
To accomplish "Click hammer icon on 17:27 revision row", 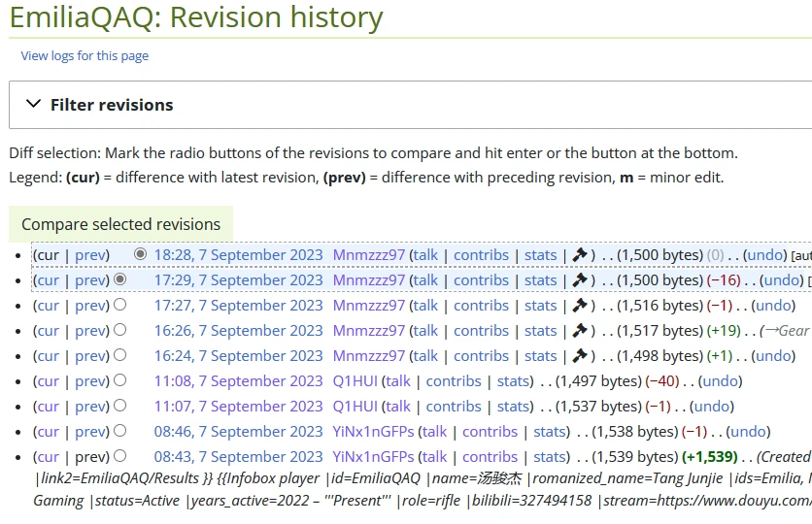I will (580, 306).
